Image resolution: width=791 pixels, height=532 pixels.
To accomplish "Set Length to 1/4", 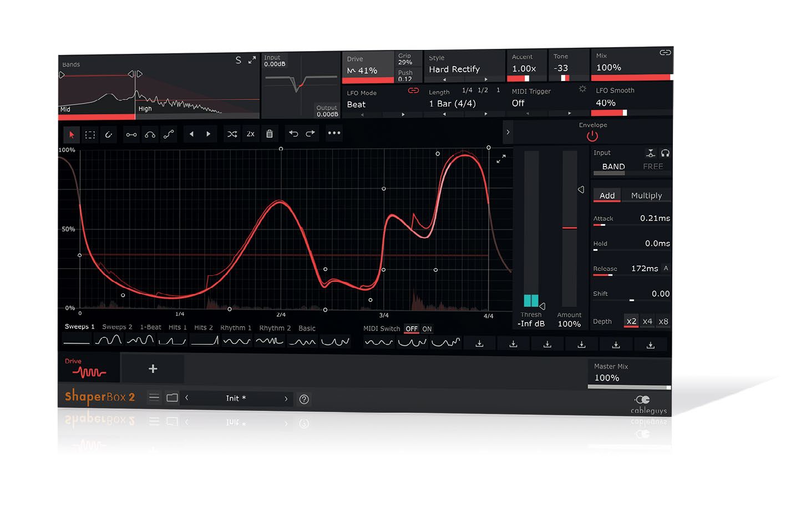I will pos(467,90).
